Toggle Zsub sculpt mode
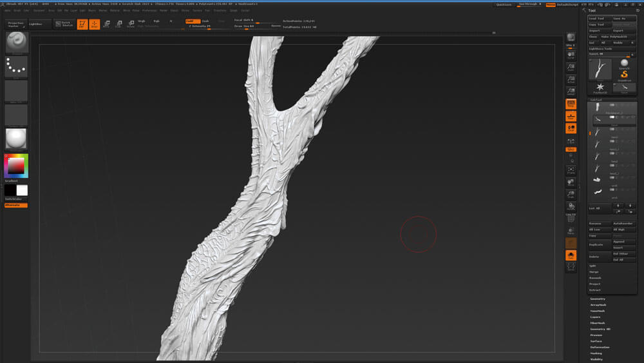644x363 pixels. [x=206, y=21]
